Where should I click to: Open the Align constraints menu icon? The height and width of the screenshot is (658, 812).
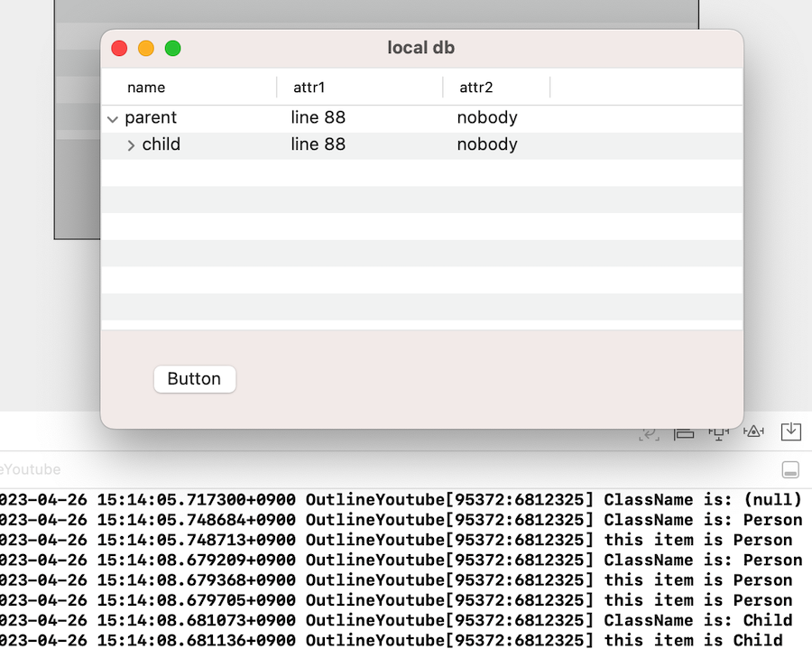pos(684,432)
